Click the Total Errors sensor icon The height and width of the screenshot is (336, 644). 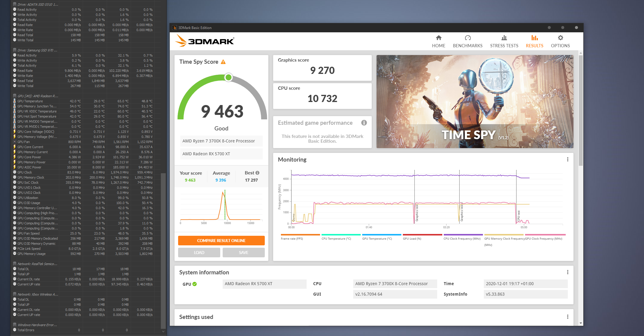(14, 330)
